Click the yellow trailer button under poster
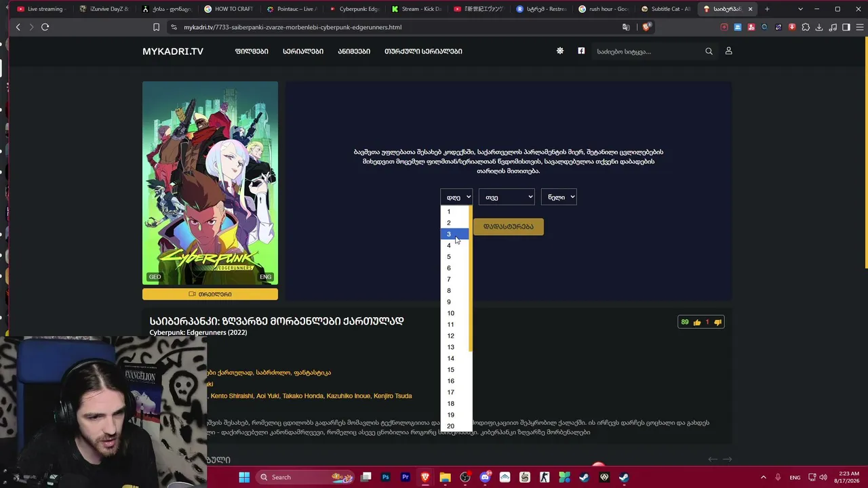The height and width of the screenshot is (488, 868). pos(210,294)
